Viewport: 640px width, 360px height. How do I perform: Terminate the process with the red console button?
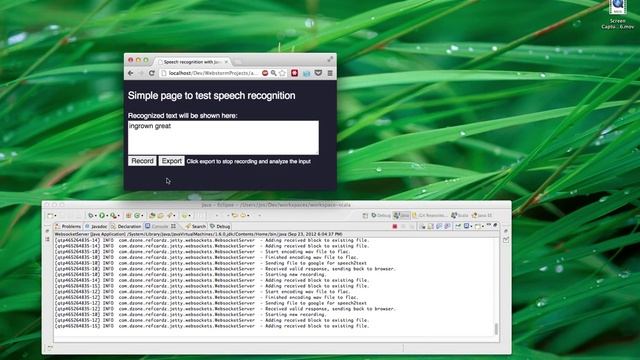pyautogui.click(x=395, y=226)
